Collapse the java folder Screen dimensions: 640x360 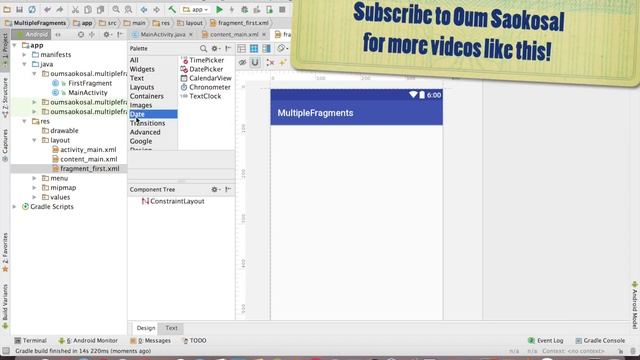(x=24, y=64)
